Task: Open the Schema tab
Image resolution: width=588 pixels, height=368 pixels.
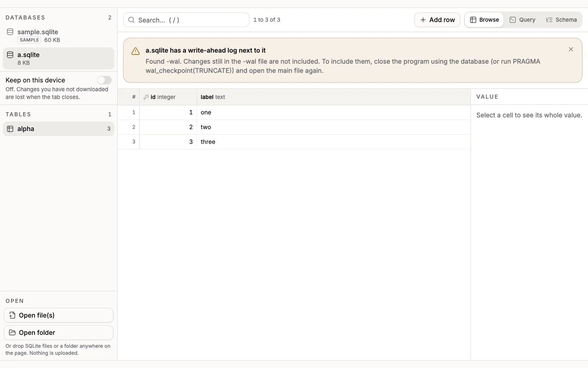Action: [x=561, y=20]
